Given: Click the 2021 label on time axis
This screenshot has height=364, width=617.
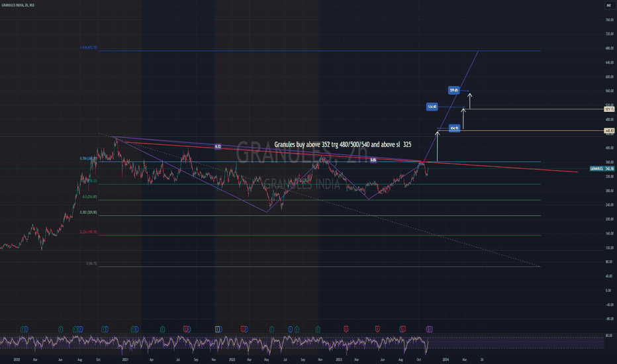Looking at the screenshot, I should click(x=125, y=359).
